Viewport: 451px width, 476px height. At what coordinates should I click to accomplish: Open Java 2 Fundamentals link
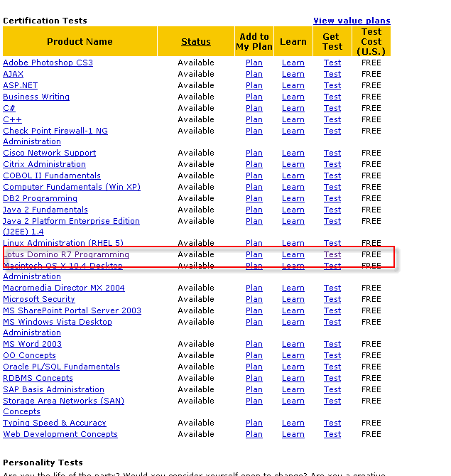[x=45, y=210]
